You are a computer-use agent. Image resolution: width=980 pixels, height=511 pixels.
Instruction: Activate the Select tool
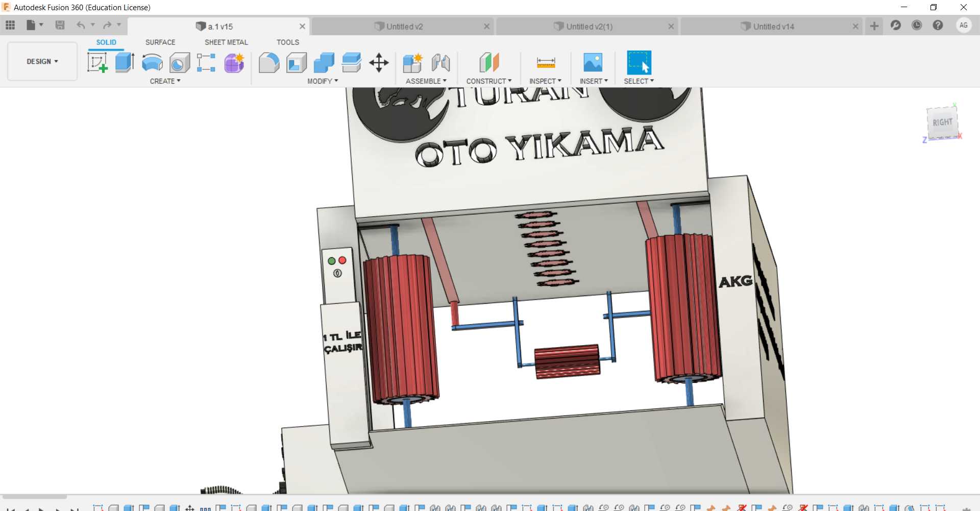(x=639, y=63)
